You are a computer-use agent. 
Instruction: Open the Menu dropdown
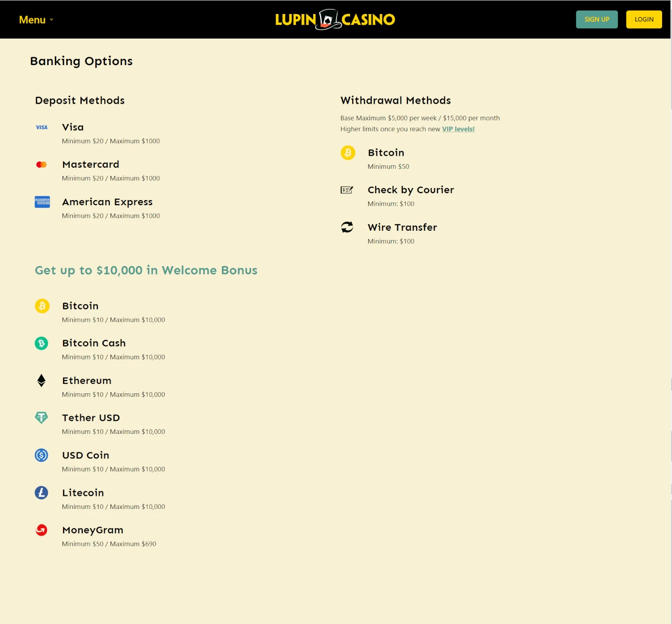36,20
